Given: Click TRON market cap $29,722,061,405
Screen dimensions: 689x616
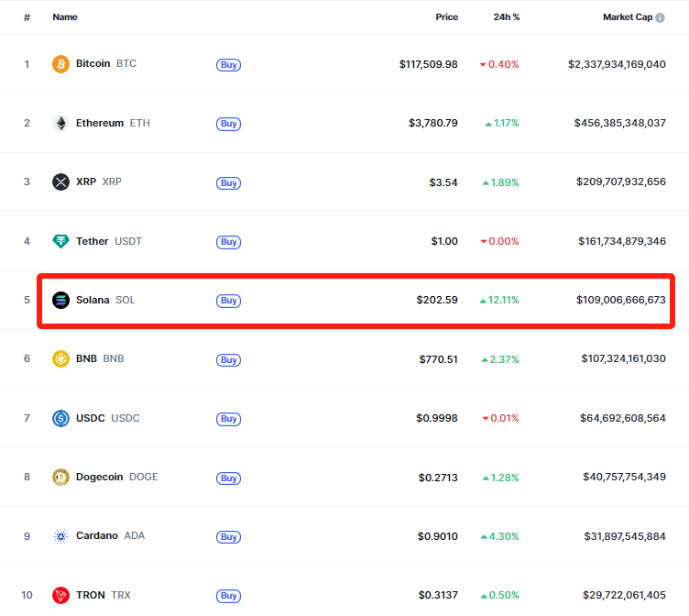Looking at the screenshot, I should pyautogui.click(x=625, y=595).
